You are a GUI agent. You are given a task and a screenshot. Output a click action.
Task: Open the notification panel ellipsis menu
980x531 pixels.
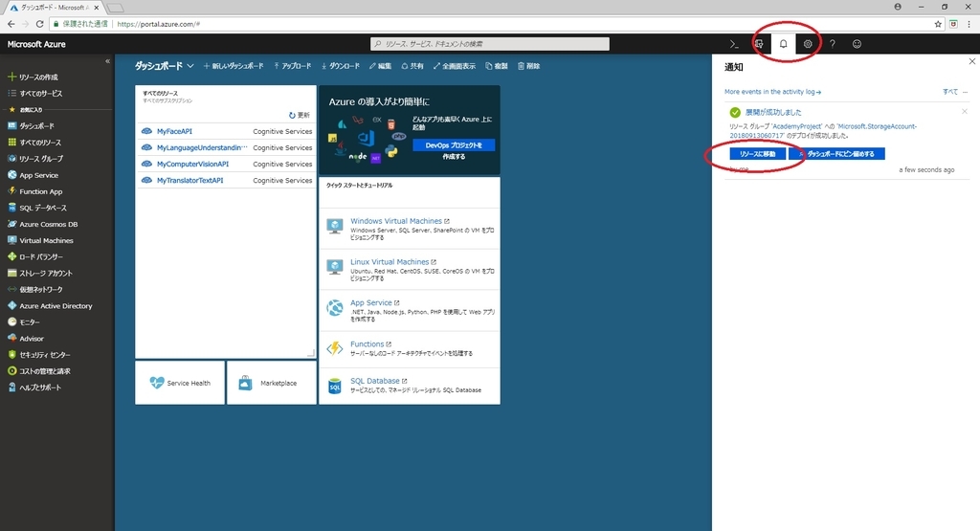(x=966, y=92)
